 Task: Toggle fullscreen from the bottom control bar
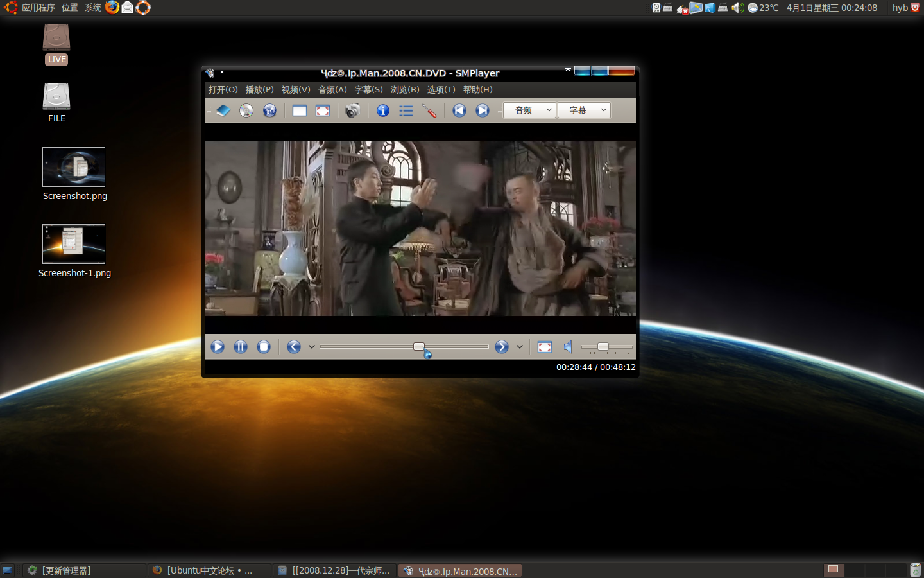coord(545,347)
